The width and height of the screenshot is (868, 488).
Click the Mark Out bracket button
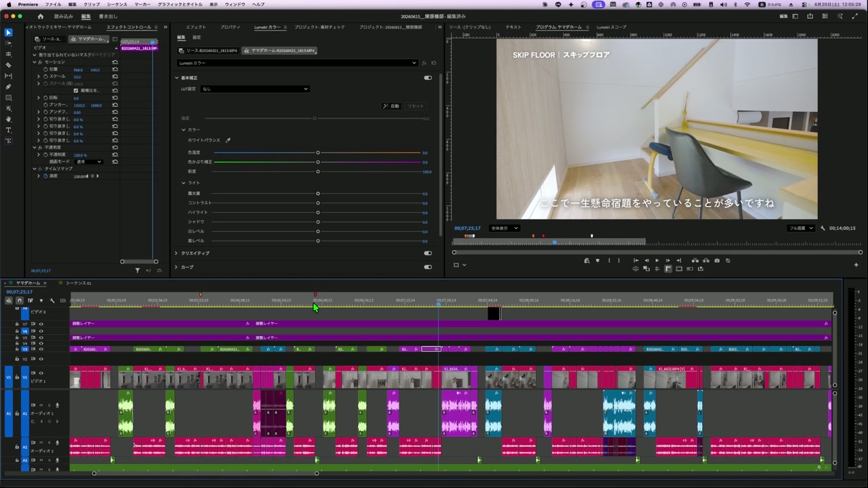click(x=618, y=260)
